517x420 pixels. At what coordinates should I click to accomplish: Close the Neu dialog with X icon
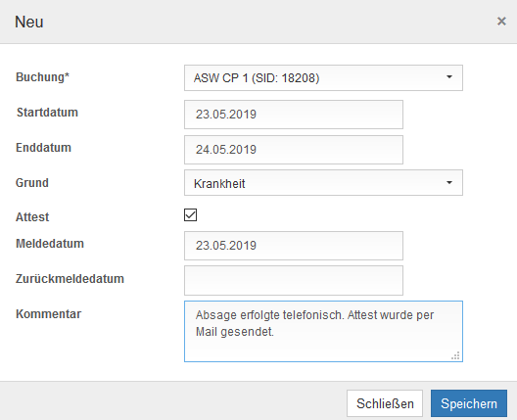501,22
